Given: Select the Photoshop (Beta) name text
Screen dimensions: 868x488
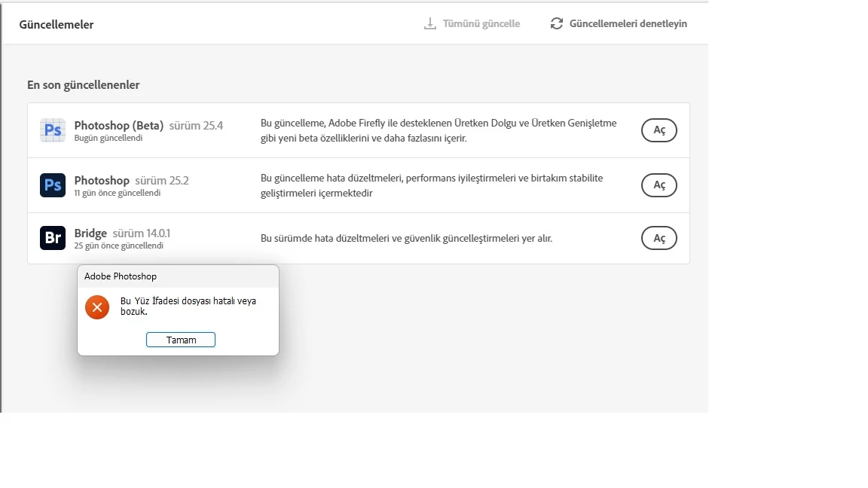Looking at the screenshot, I should (x=119, y=126).
